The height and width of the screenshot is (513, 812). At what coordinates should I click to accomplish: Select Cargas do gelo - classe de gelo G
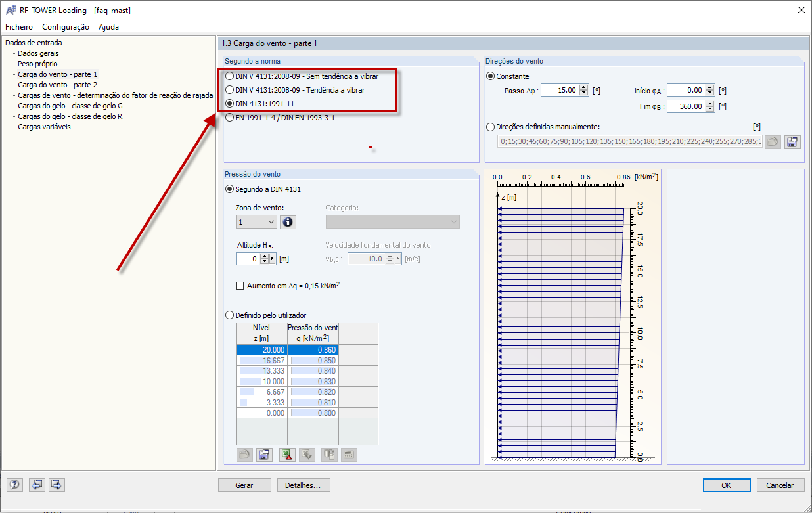[70, 106]
